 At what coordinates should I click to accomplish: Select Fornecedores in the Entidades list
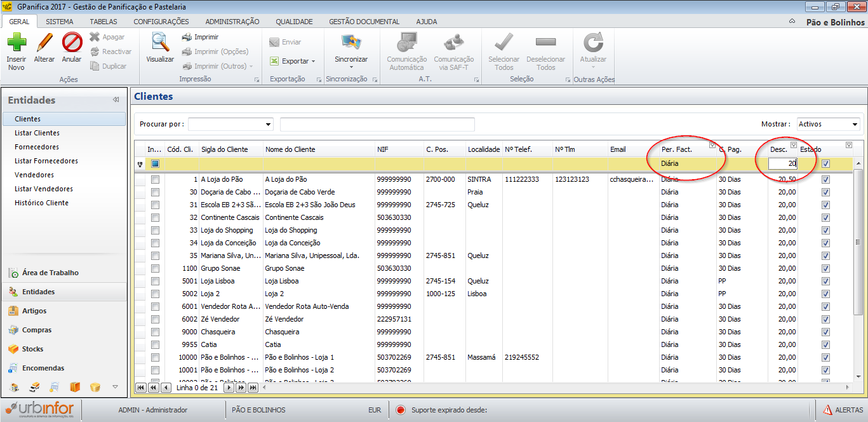[37, 147]
